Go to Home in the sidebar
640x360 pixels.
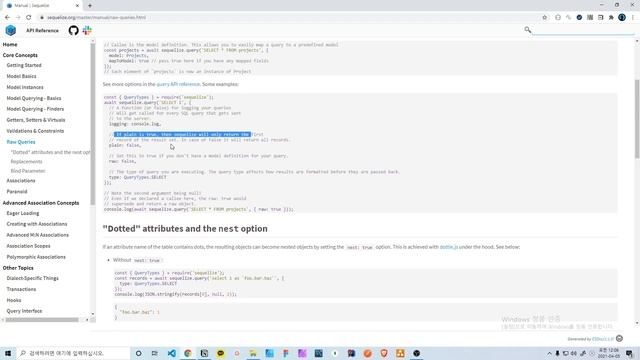[10, 44]
